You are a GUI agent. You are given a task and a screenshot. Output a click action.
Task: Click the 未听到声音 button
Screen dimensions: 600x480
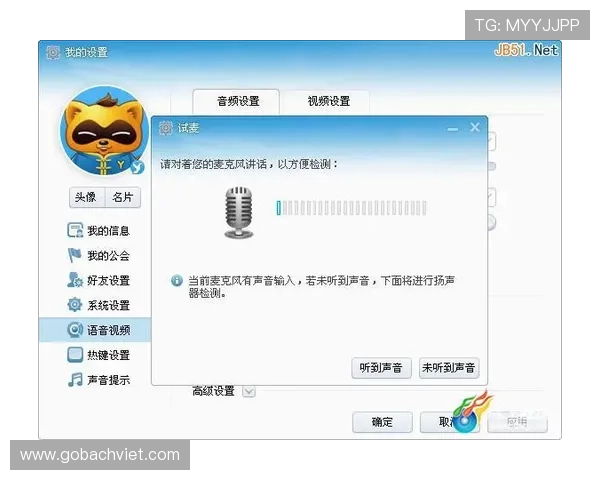(448, 368)
